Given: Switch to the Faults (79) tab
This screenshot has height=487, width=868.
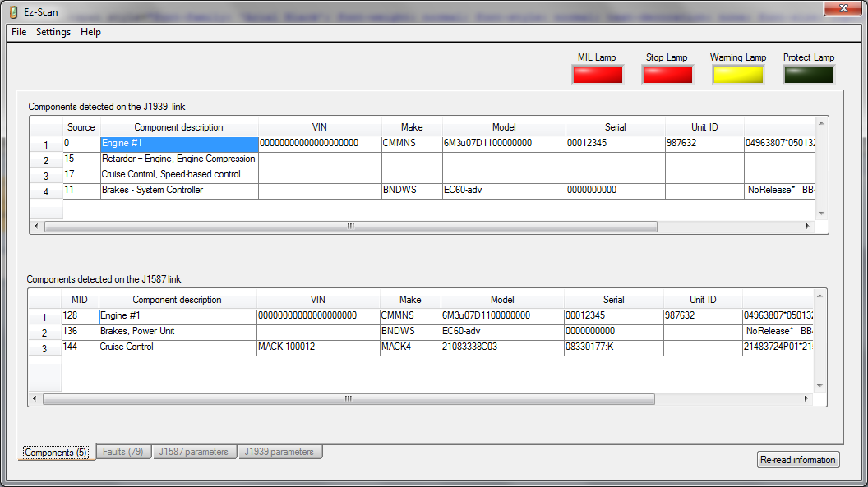Looking at the screenshot, I should [123, 452].
